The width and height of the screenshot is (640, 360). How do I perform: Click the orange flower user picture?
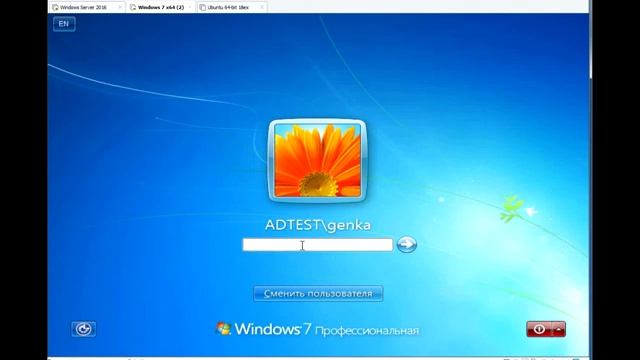point(318,161)
